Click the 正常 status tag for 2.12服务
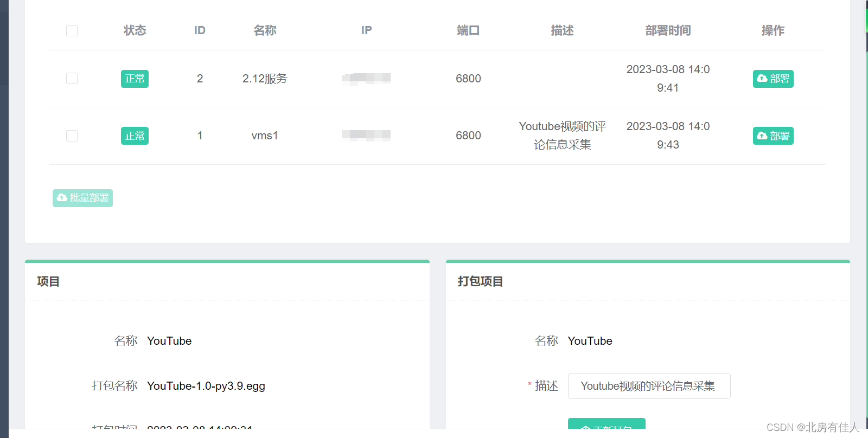 [135, 79]
